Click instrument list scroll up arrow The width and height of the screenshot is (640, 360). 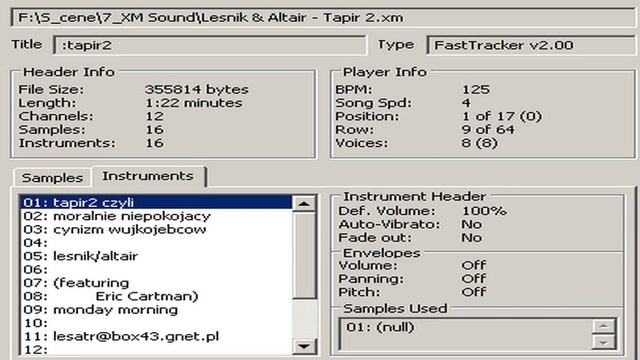click(x=304, y=204)
